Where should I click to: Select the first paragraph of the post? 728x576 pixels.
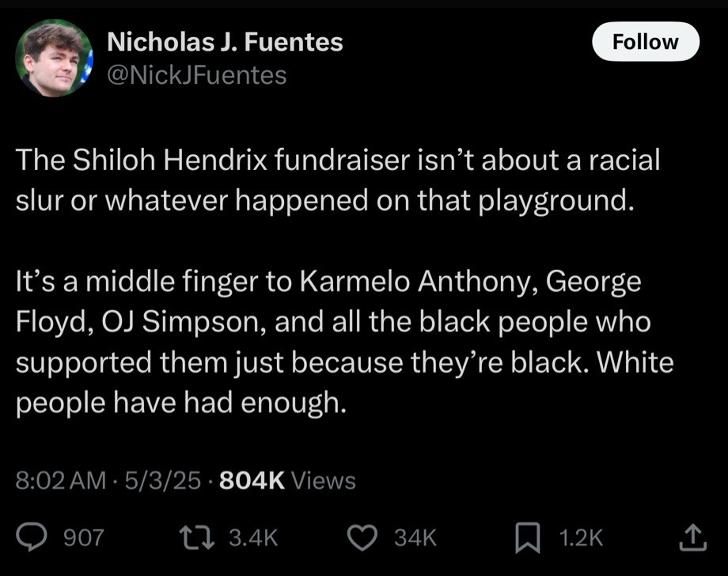click(338, 180)
